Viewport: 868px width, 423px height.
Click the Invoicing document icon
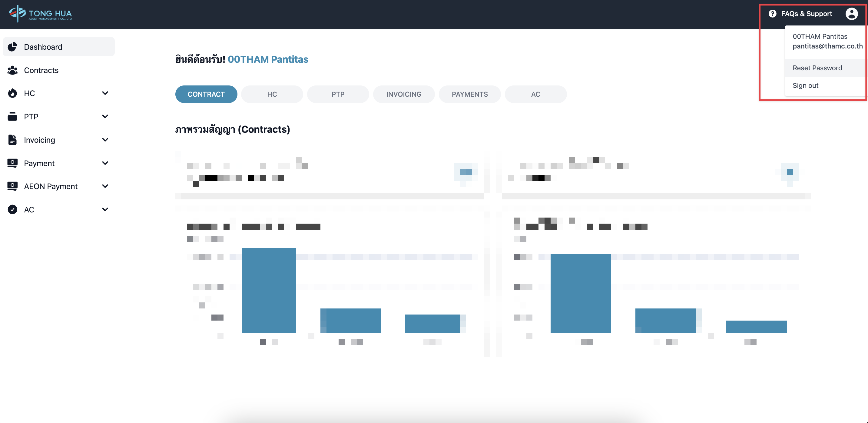coord(12,140)
